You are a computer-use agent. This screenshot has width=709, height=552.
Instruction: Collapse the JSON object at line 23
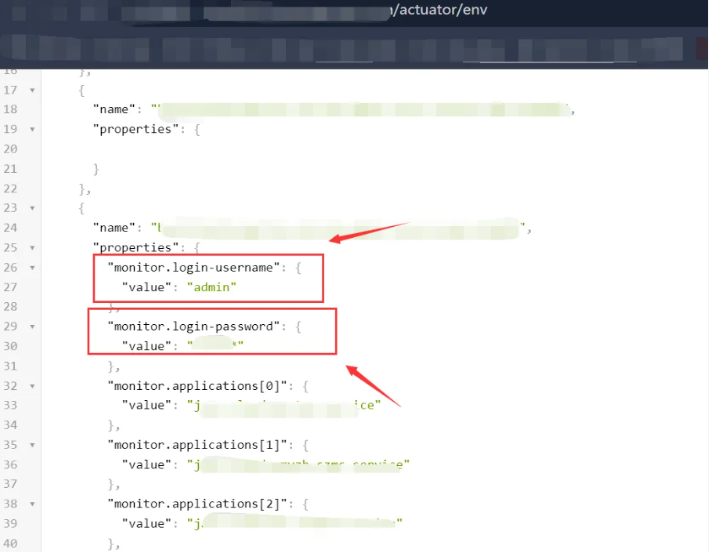coord(32,208)
